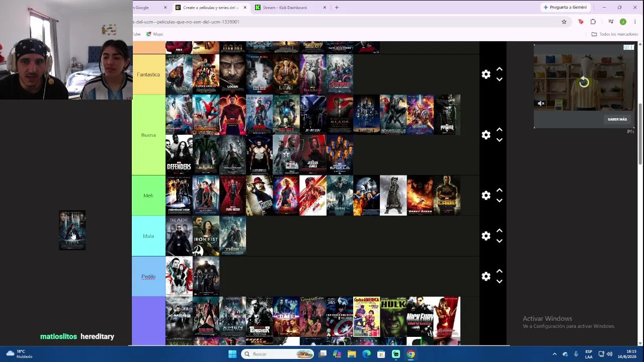Image resolution: width=644 pixels, height=362 pixels.
Task: Open Microsoft Store from the taskbar
Action: (x=381, y=354)
